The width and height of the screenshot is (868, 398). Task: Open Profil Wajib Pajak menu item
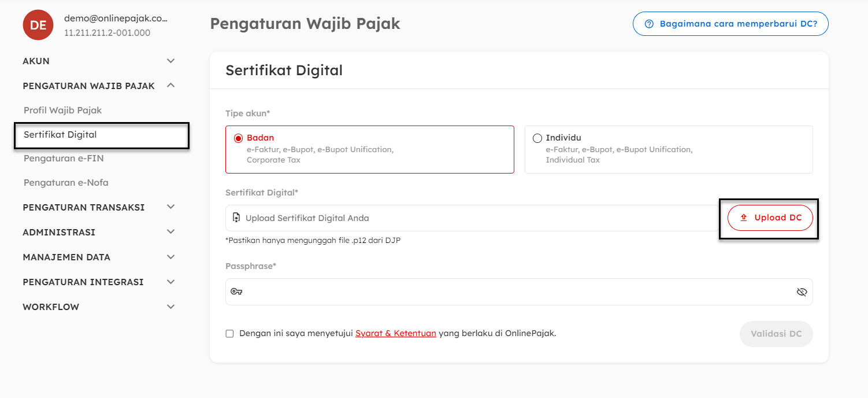click(x=62, y=110)
